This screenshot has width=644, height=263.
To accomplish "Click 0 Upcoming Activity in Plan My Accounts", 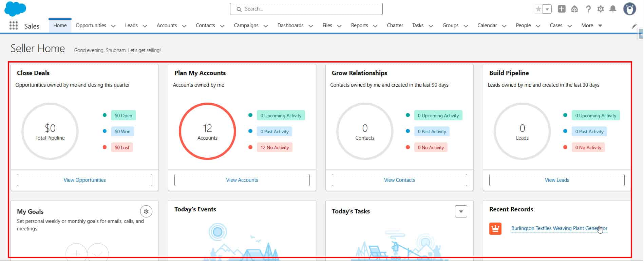I will [x=281, y=116].
